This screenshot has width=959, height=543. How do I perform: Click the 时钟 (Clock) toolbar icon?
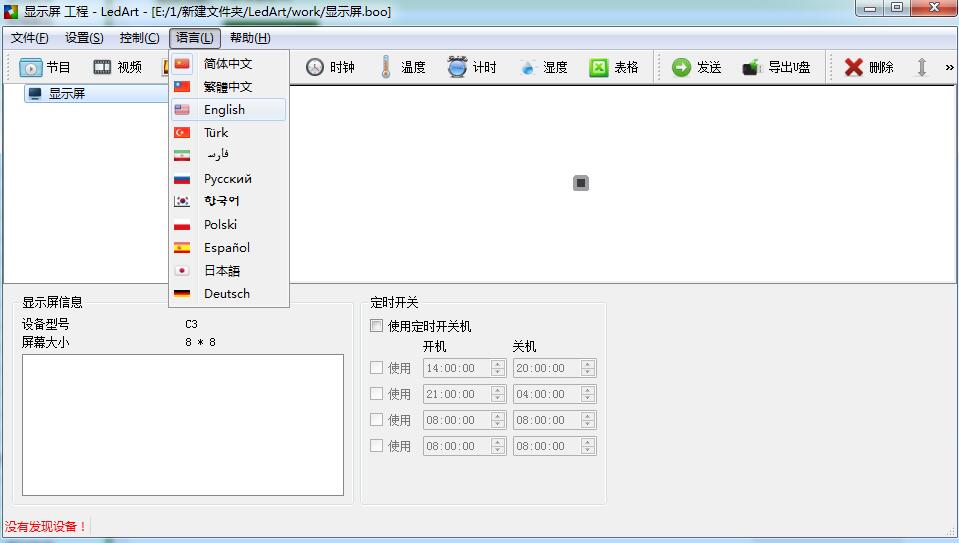point(314,67)
